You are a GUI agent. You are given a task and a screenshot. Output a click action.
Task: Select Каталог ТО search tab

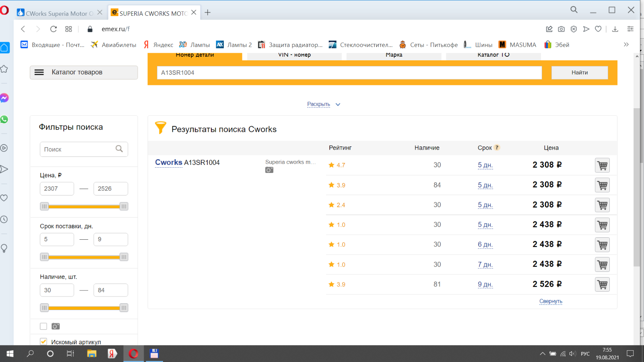click(493, 56)
